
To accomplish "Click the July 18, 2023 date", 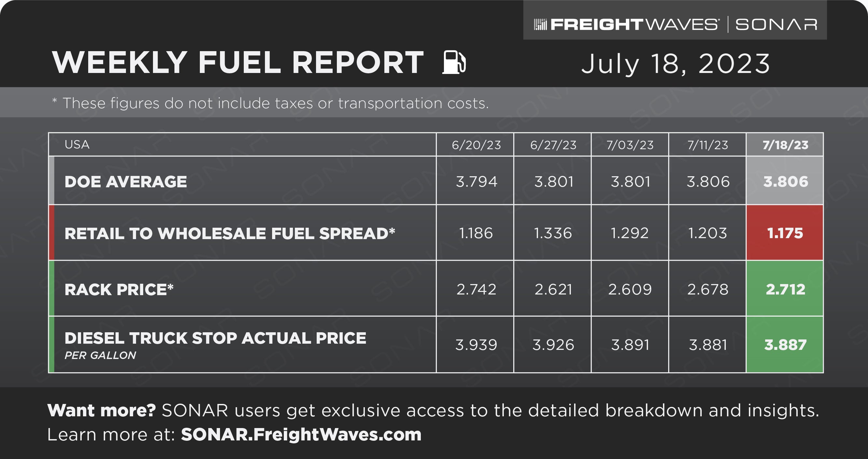I will pyautogui.click(x=676, y=63).
